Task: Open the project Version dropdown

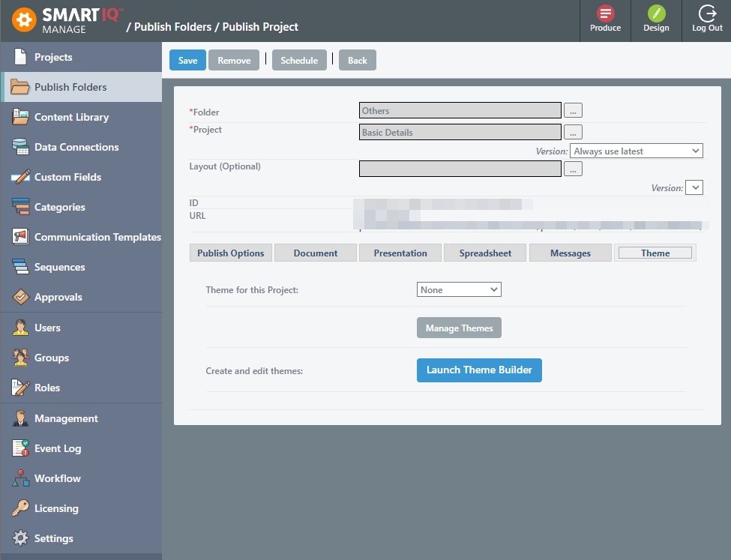Action: point(637,151)
